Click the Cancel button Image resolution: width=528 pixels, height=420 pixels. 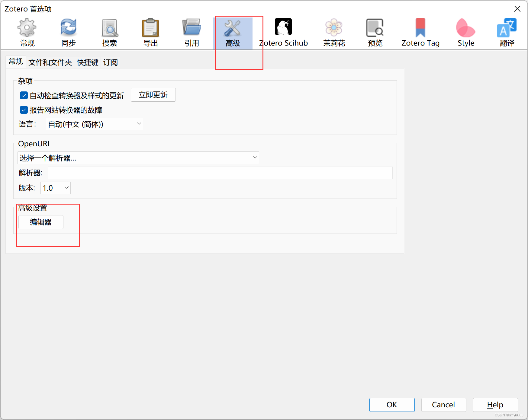tap(443, 405)
